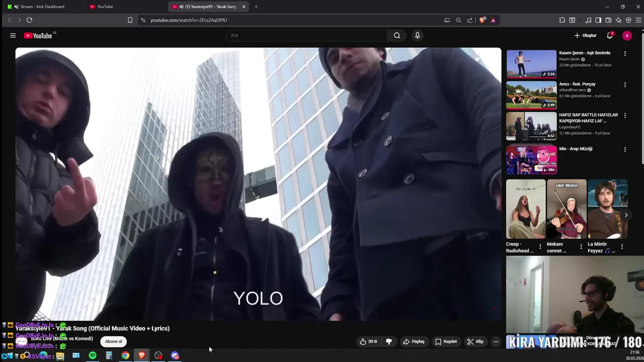Image resolution: width=644 pixels, height=362 pixels.
Task: Open options for HAFIZ RAP BATTLE video
Action: click(625, 116)
